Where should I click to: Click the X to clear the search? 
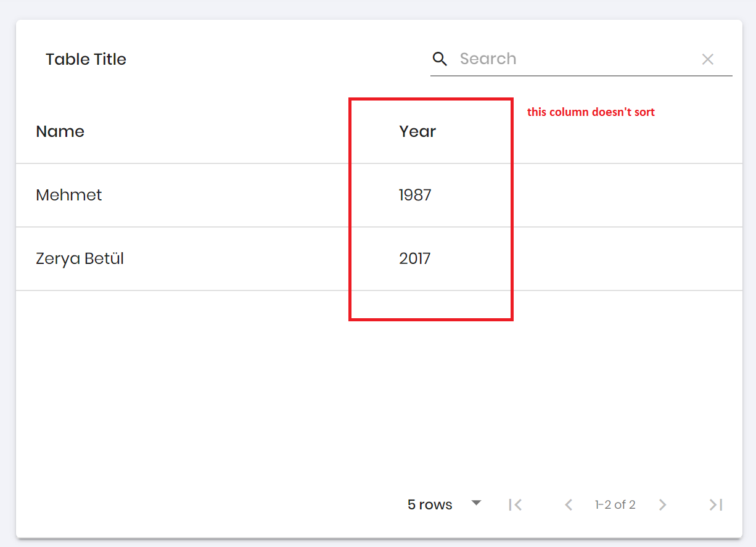[x=708, y=59]
